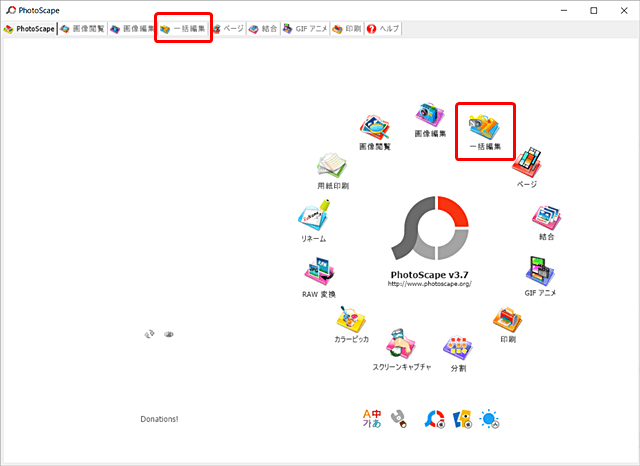Open the photoscape.org website link

[x=430, y=284]
